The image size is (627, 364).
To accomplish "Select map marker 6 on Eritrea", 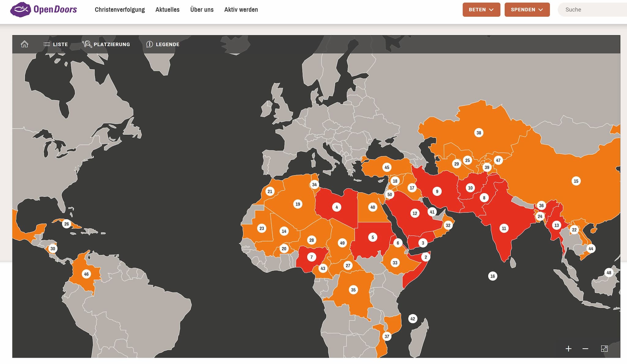I will tap(398, 243).
